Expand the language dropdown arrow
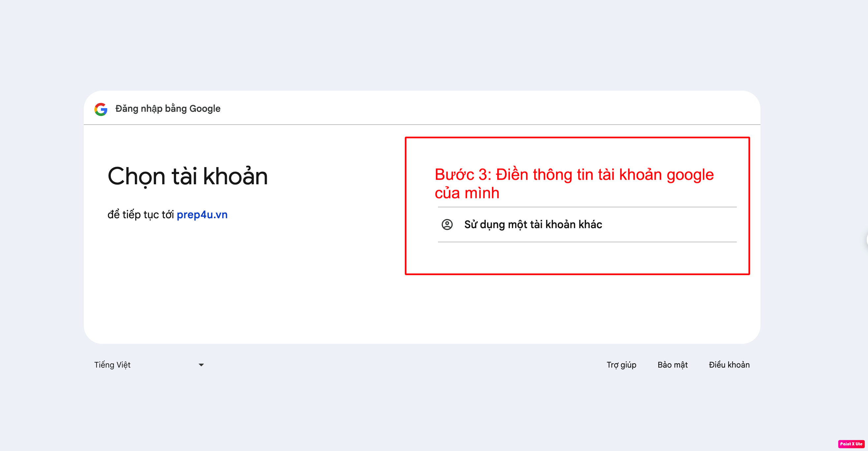The width and height of the screenshot is (868, 451). point(201,365)
